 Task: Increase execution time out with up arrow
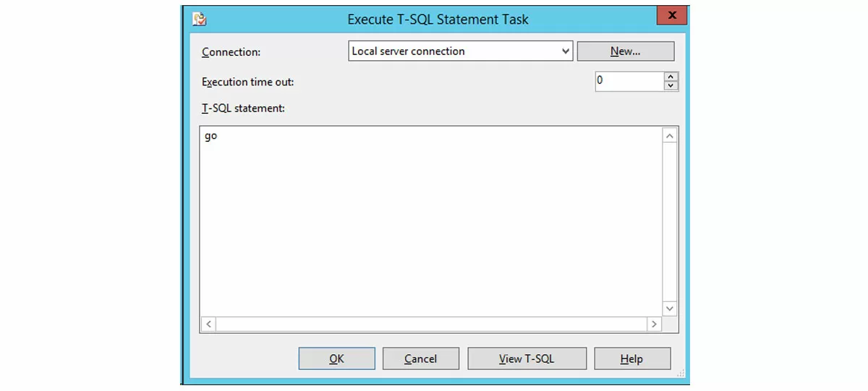[671, 76]
